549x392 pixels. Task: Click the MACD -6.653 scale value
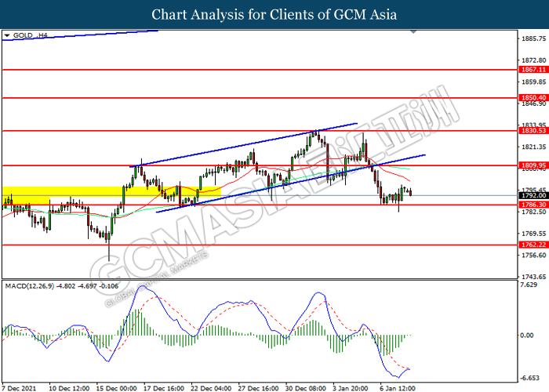(529, 378)
